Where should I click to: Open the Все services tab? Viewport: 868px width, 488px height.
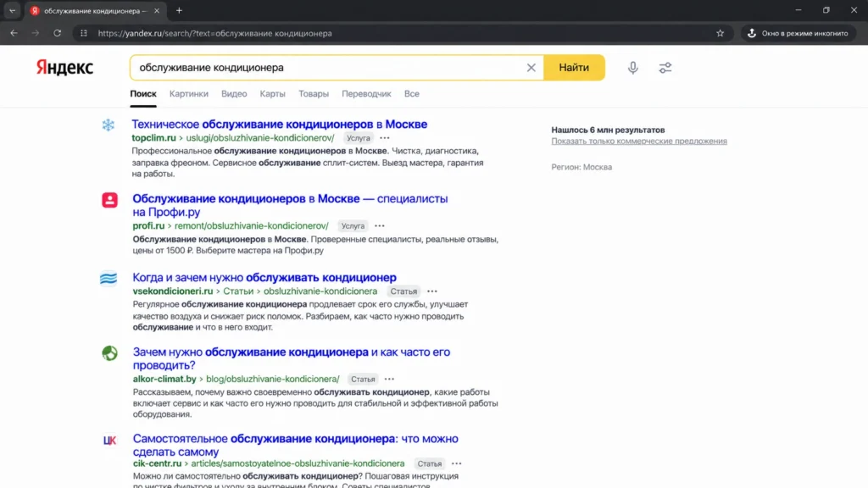[x=411, y=93]
